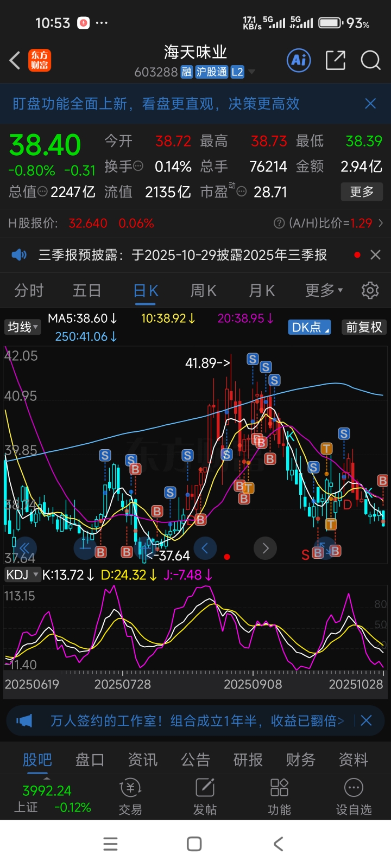Tap the 市盈 info icon

[242, 192]
